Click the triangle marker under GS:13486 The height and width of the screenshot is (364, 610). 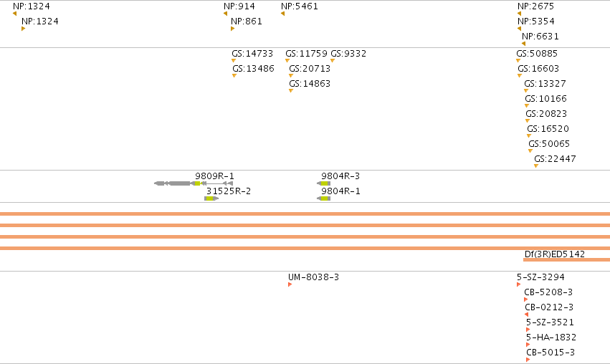click(234, 76)
